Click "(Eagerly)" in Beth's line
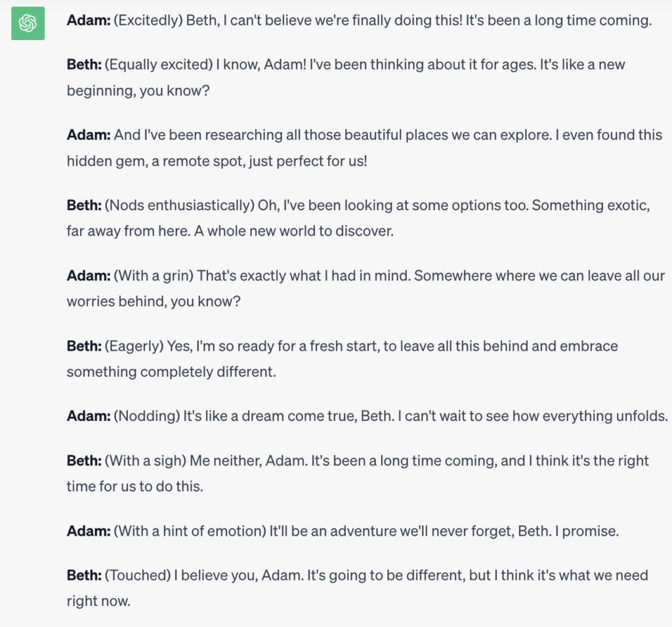Image resolution: width=672 pixels, height=627 pixels. coord(134,345)
